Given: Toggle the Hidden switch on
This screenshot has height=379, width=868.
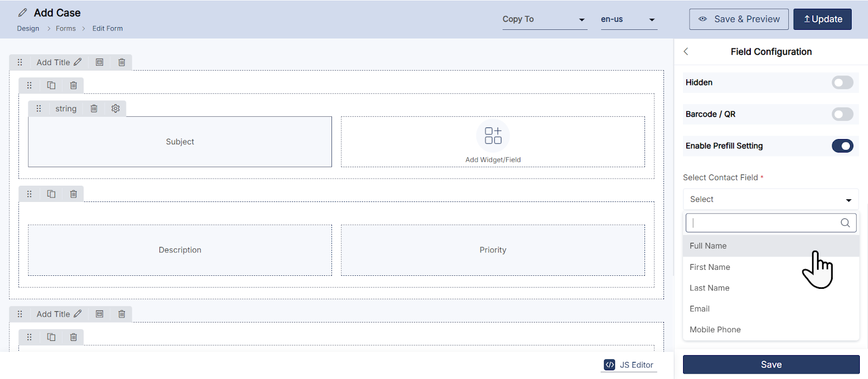Looking at the screenshot, I should coord(842,83).
